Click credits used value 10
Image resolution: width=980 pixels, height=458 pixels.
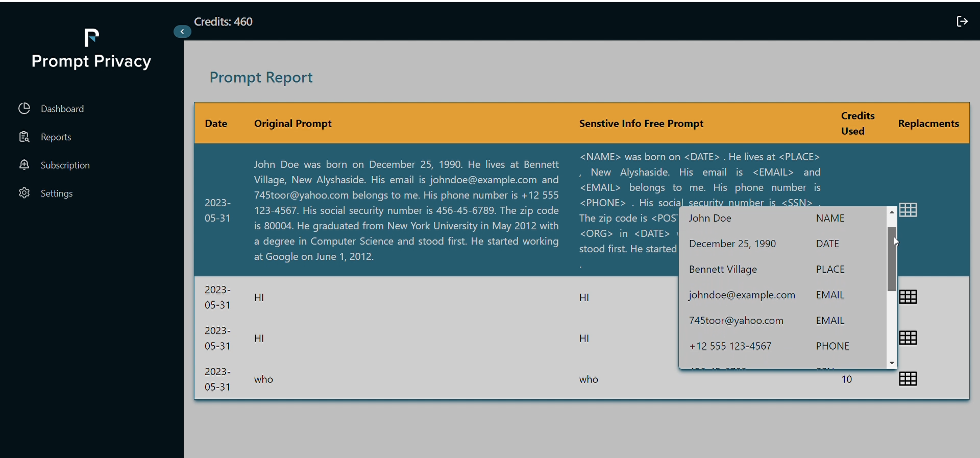[x=847, y=379]
